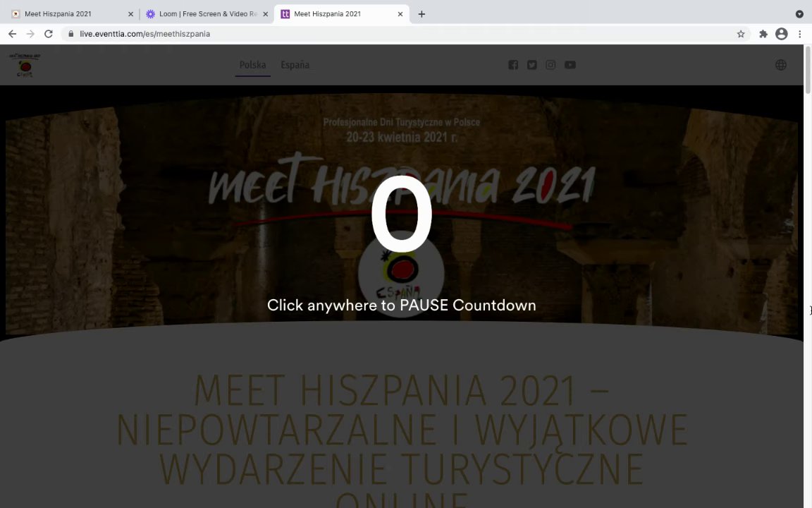The height and width of the screenshot is (508, 812).
Task: Click the tab search dropdown arrow
Action: pos(799,14)
